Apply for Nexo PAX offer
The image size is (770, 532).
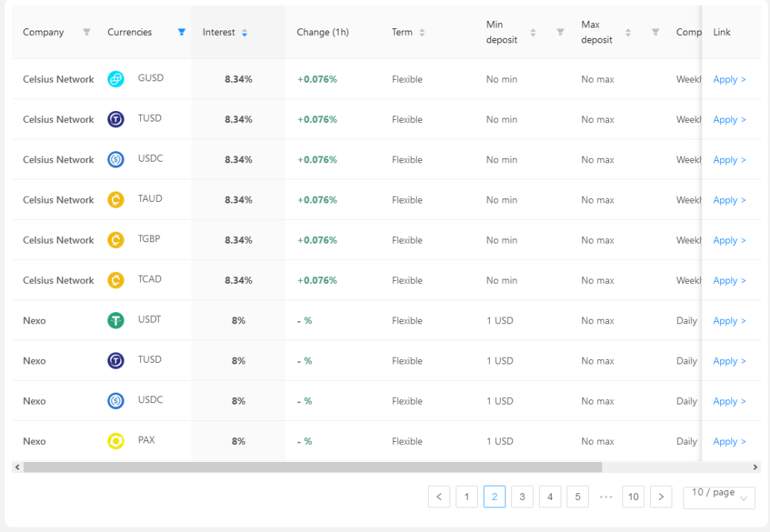point(729,441)
